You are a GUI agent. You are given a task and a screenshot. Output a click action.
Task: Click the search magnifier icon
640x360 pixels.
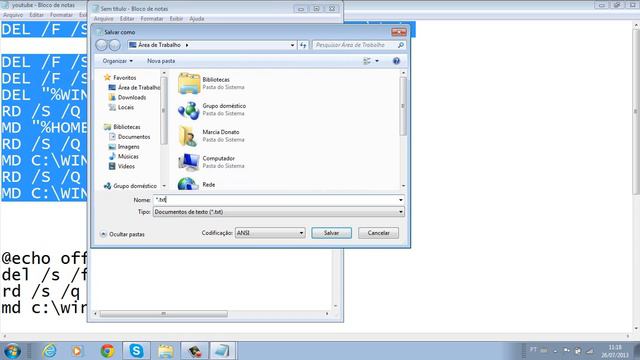(401, 45)
